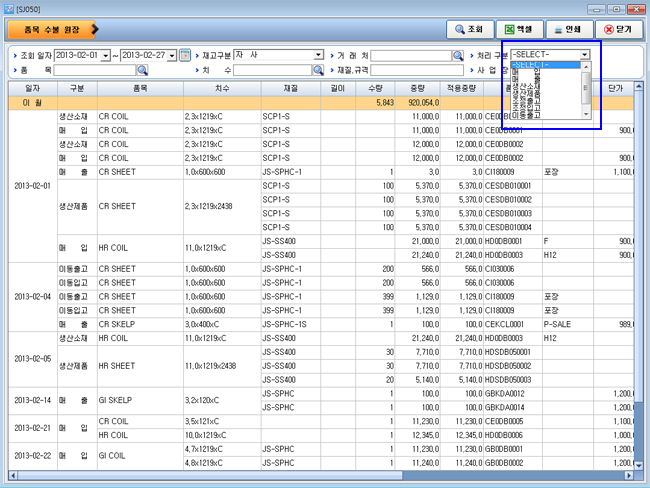The width and height of the screenshot is (650, 488).
Task: Expand the start date 2013-02-01 dropdown
Action: coord(106,56)
